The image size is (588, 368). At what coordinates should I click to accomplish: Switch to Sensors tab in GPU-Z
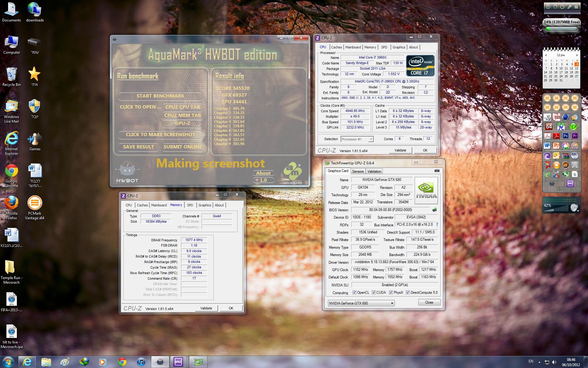pos(358,171)
